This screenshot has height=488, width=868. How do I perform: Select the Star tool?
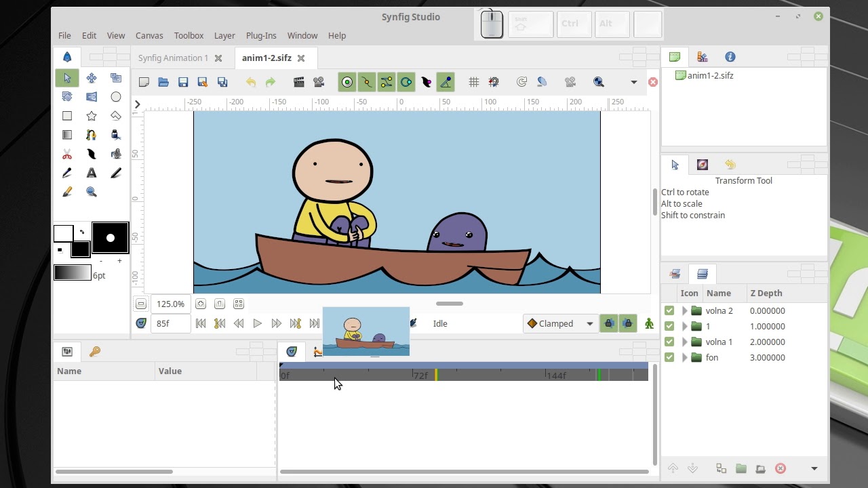click(92, 116)
